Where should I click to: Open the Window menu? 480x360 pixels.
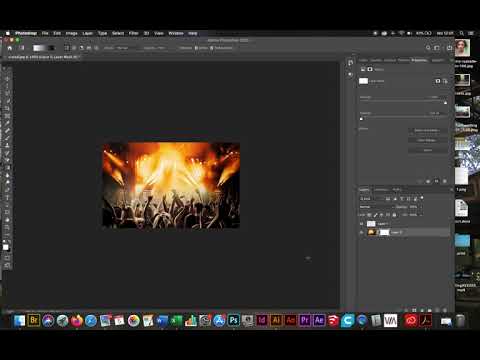coord(176,33)
